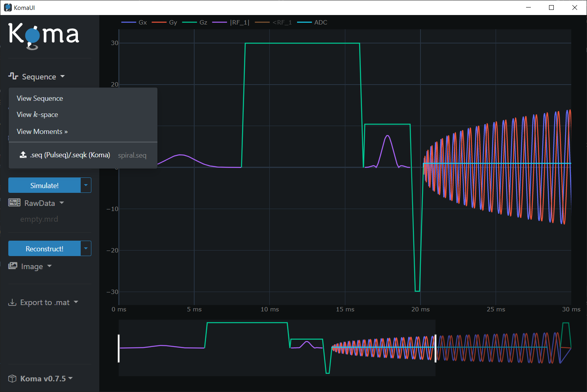Expand the Reconstruct! options arrow
The image size is (587, 392).
(x=86, y=249)
